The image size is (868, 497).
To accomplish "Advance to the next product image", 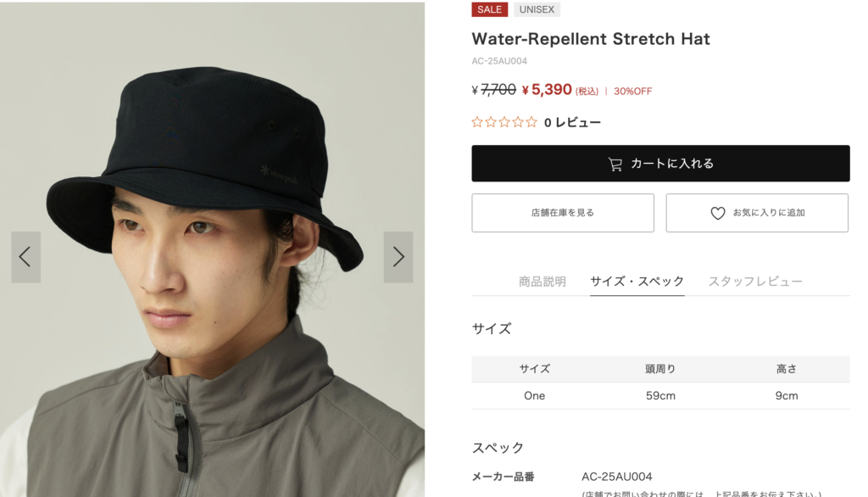I will click(x=398, y=257).
